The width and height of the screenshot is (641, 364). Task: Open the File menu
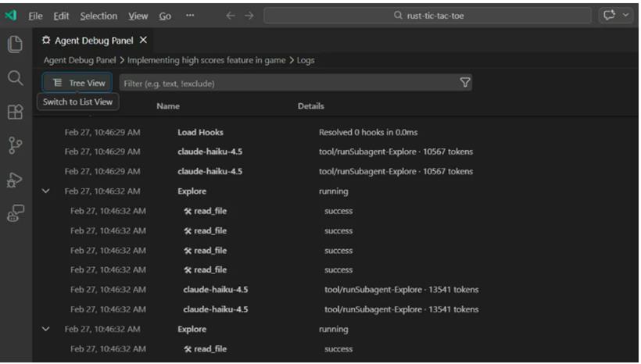pos(36,16)
